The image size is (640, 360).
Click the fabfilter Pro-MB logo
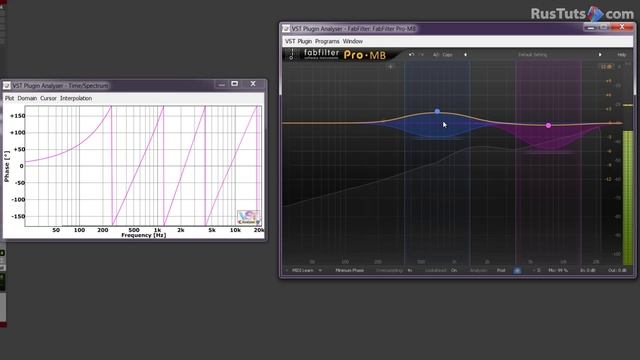pos(344,54)
